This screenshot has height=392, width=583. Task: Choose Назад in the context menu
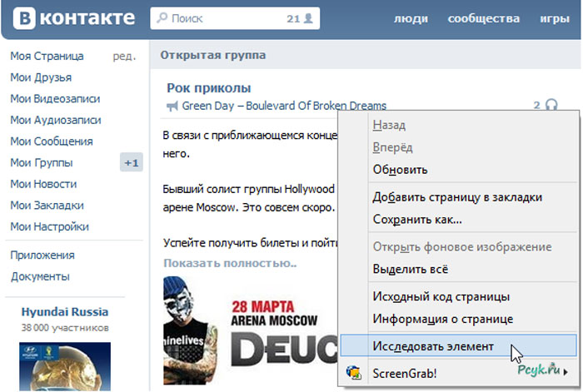coord(389,125)
